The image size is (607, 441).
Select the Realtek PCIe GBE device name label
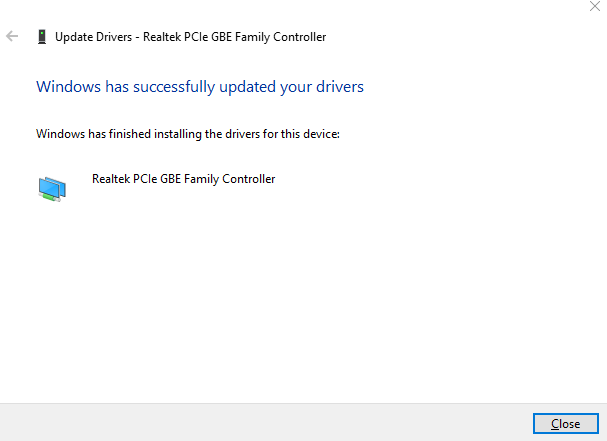coord(183,179)
